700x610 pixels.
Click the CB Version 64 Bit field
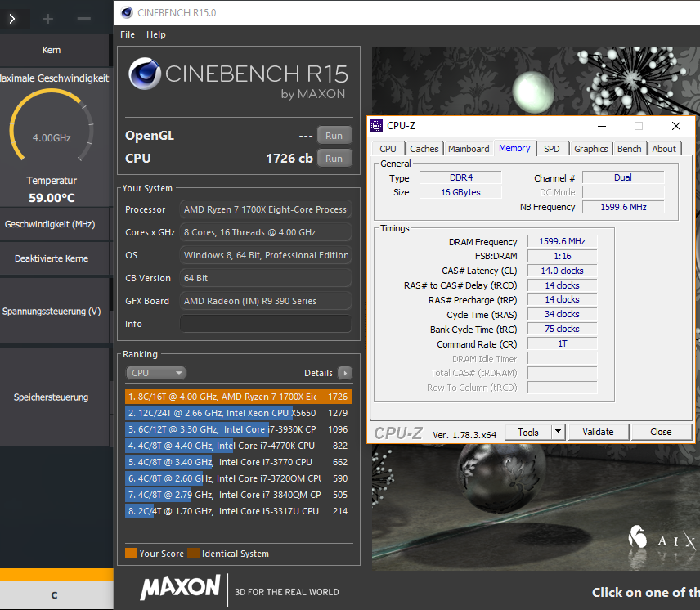(266, 278)
